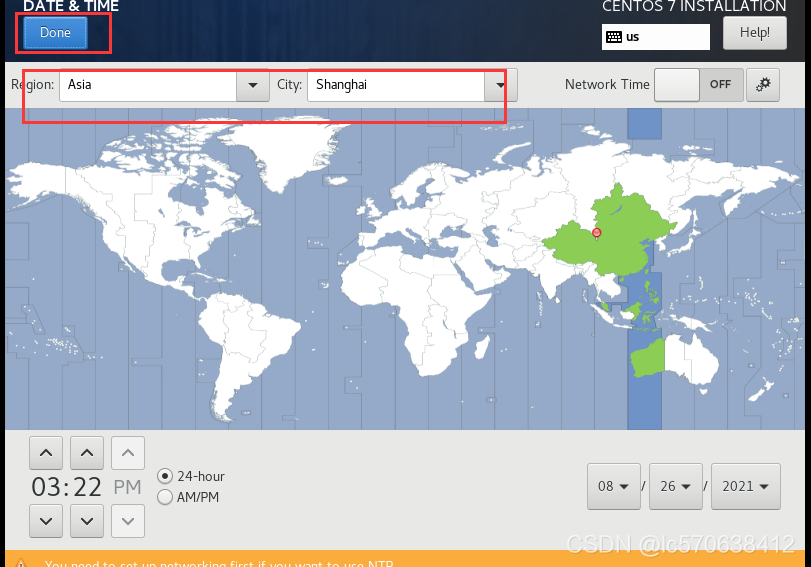Image resolution: width=811 pixels, height=567 pixels.
Task: Increase hours with the up arrow
Action: (x=46, y=453)
